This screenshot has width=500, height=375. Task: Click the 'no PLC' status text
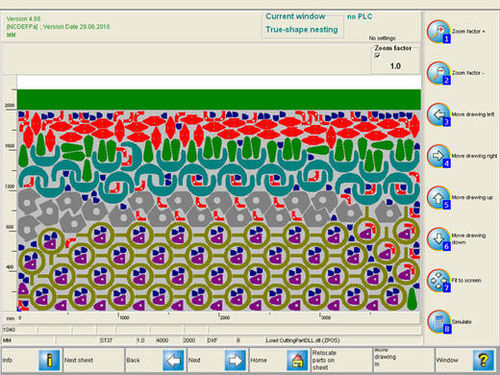(x=359, y=16)
